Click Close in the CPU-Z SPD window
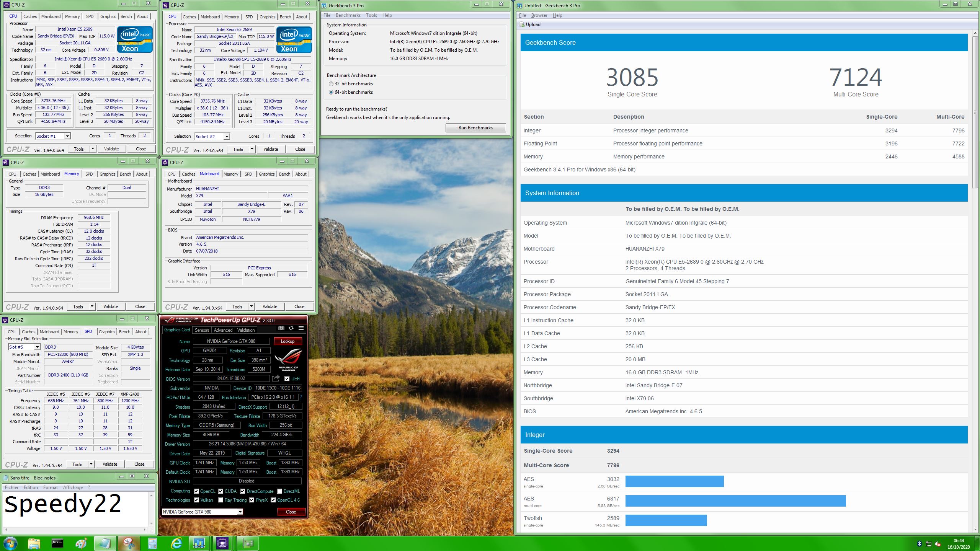Image resolution: width=980 pixels, height=551 pixels. click(x=139, y=464)
